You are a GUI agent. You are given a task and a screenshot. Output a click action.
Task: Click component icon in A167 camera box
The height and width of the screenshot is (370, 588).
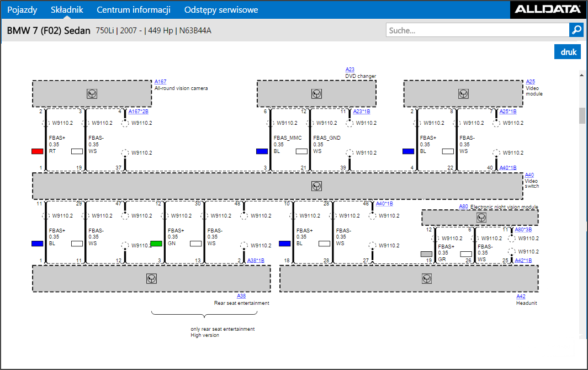click(92, 94)
